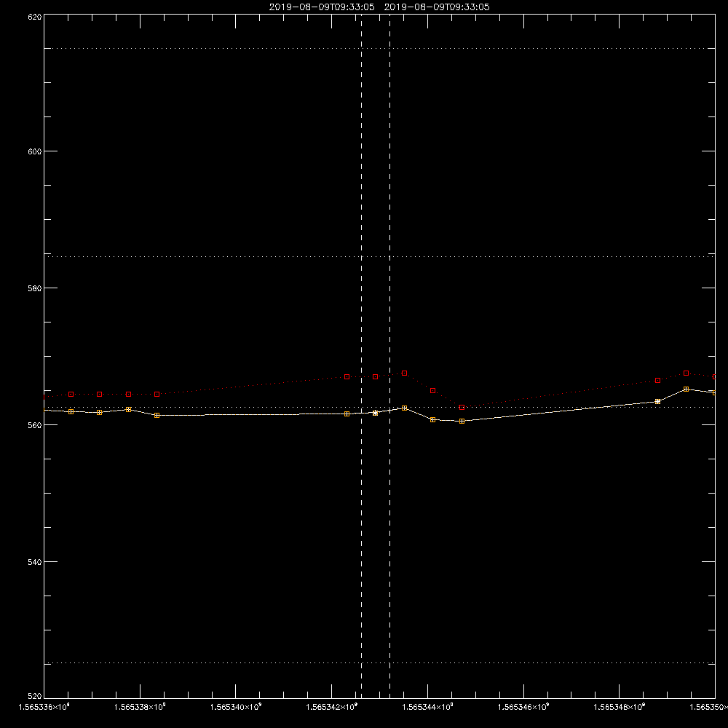Click the 560 y-axis tick label
Viewport: 728px width, 728px height.
pyautogui.click(x=35, y=425)
